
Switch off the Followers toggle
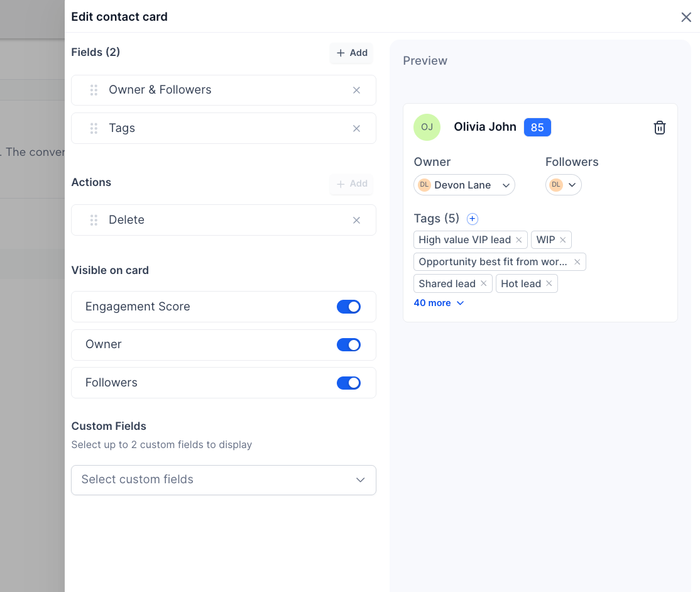point(349,383)
